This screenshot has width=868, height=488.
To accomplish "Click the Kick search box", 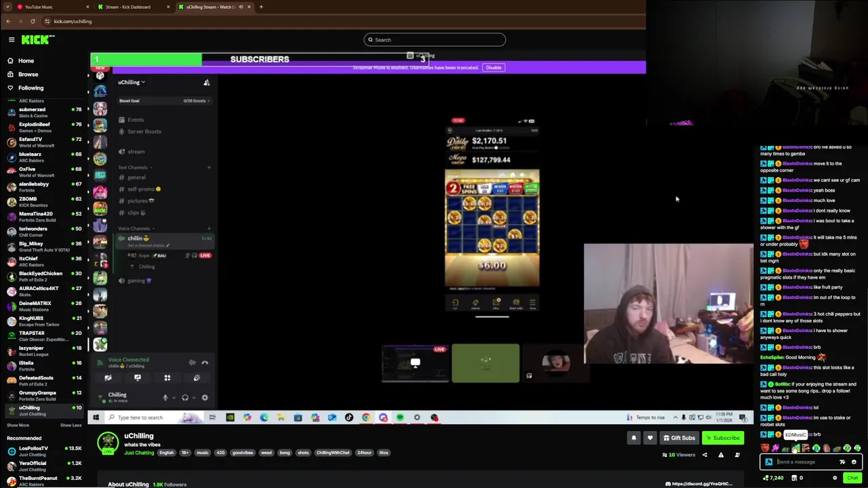I will 435,40.
